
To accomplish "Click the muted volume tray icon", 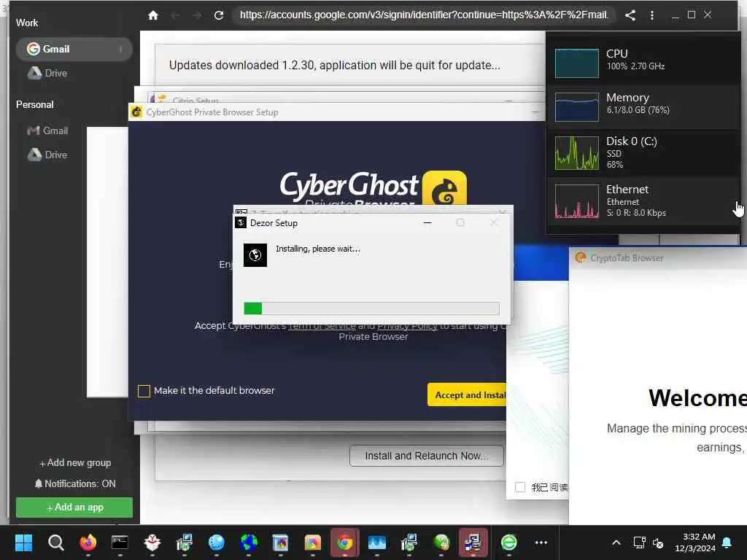I will 658,542.
